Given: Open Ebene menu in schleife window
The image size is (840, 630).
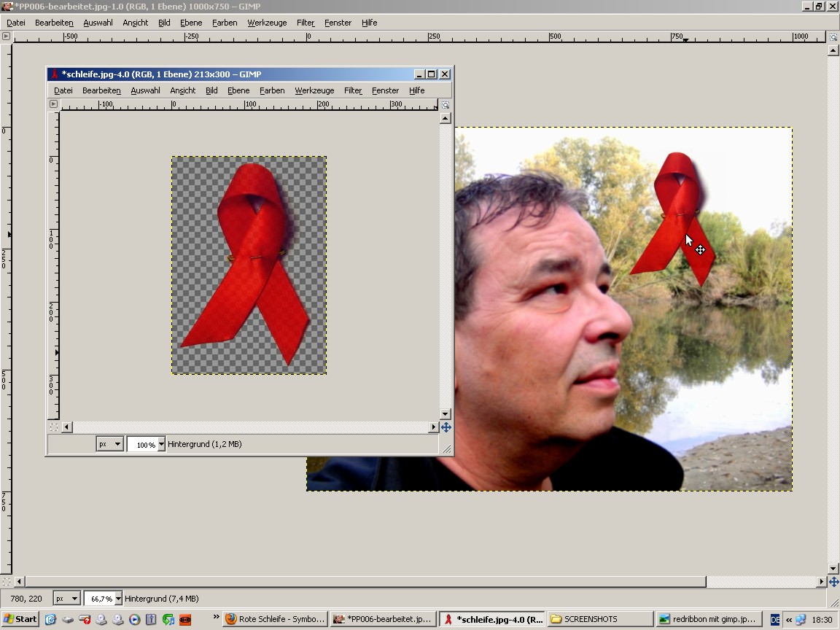Looking at the screenshot, I should 238,90.
